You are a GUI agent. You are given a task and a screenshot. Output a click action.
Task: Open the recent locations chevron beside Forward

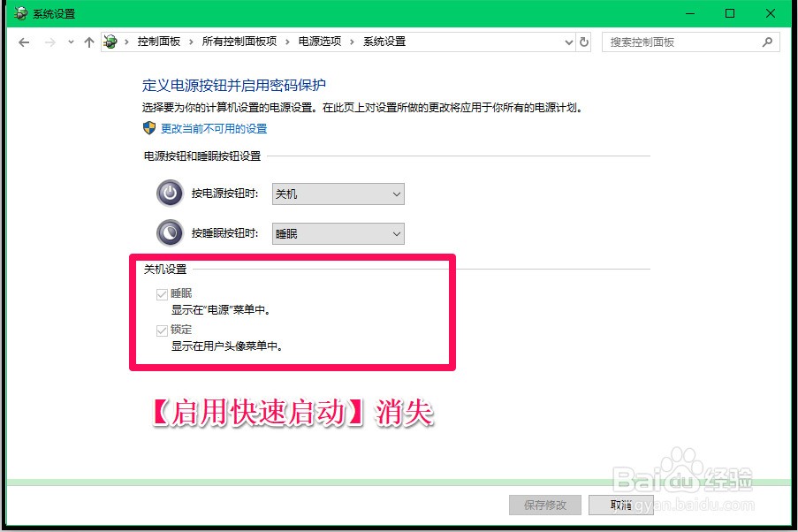[71, 42]
